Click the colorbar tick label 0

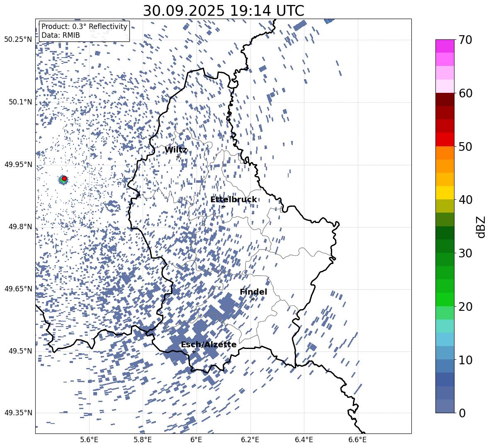[462, 413]
